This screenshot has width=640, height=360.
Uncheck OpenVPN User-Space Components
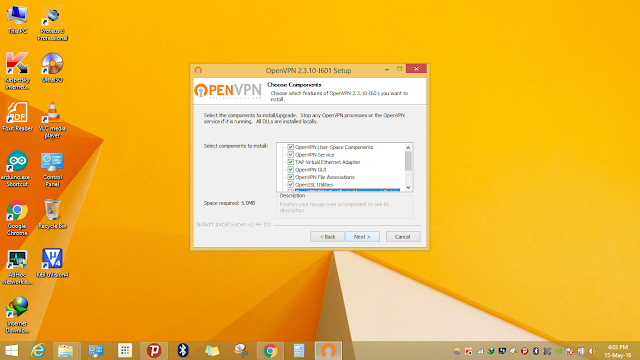pyautogui.click(x=291, y=147)
